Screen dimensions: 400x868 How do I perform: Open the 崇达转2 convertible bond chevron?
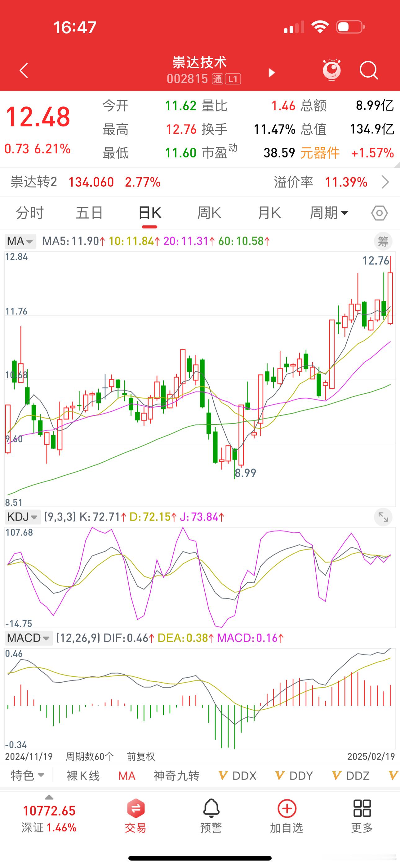(x=385, y=182)
